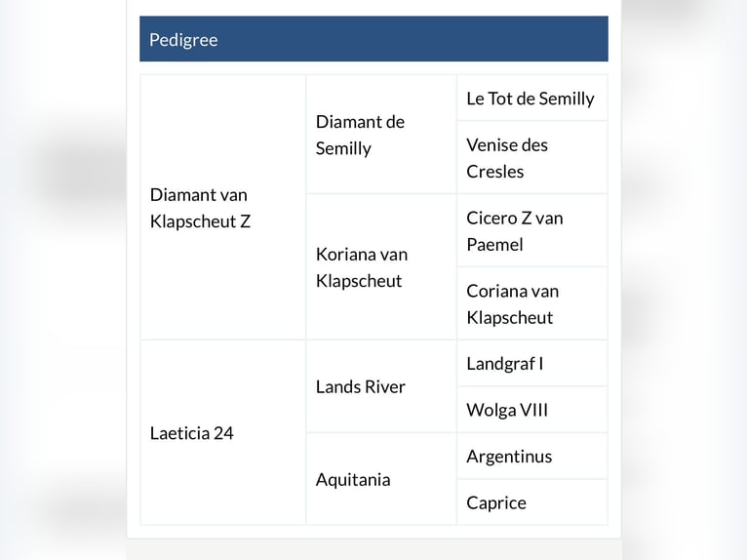Viewport: 747px width, 560px height.
Task: Click Coriana van Klapscheut cell
Action: [513, 303]
